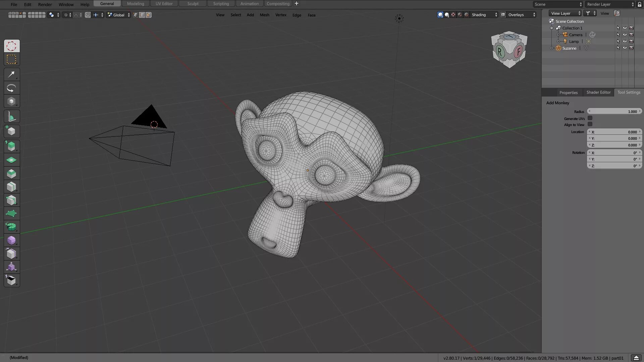Expand Collection 1 in outliner
The image size is (644, 362).
552,27
